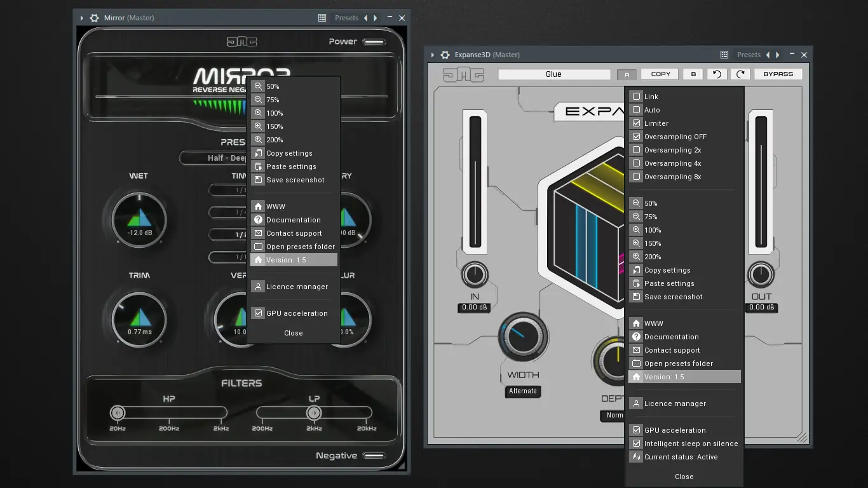Close the Mirror options menu
Image resolution: width=868 pixels, height=488 pixels.
[294, 333]
